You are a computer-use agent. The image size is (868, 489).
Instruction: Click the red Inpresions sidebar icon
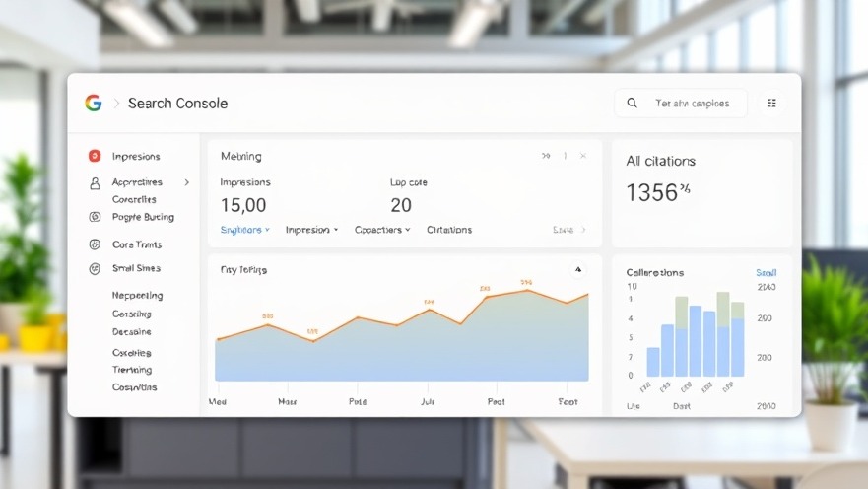[x=95, y=156]
